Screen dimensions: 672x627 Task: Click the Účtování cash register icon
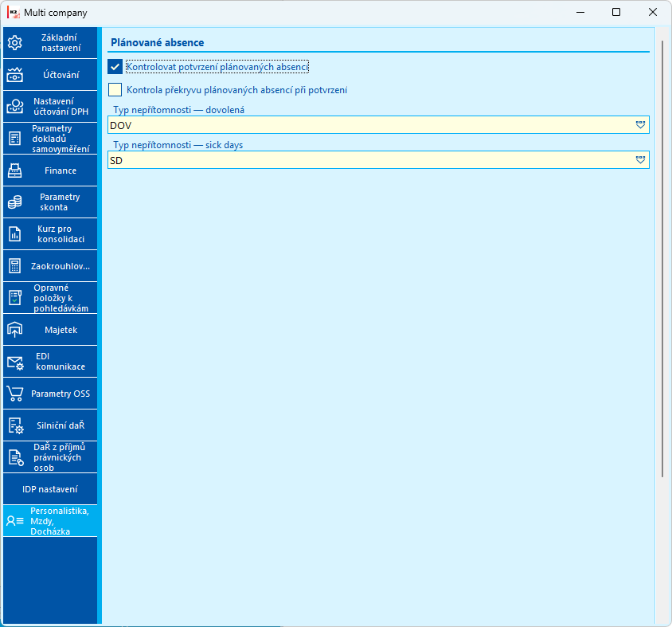tap(15, 75)
